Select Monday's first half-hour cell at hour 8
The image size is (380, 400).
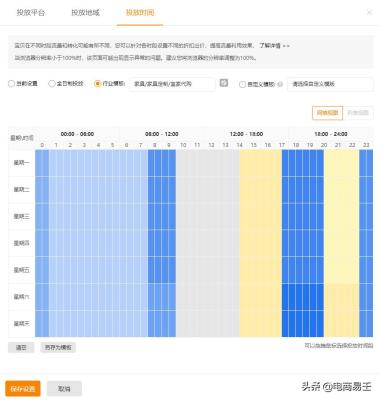[x=151, y=163]
